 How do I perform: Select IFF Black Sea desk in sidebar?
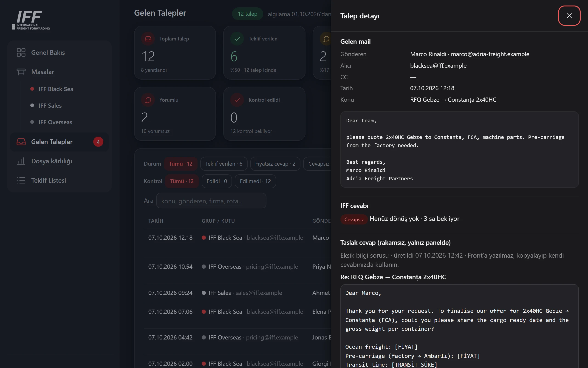tap(56, 89)
